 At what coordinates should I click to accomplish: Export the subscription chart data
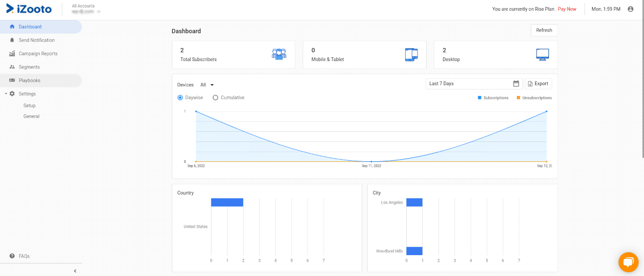[x=538, y=84]
